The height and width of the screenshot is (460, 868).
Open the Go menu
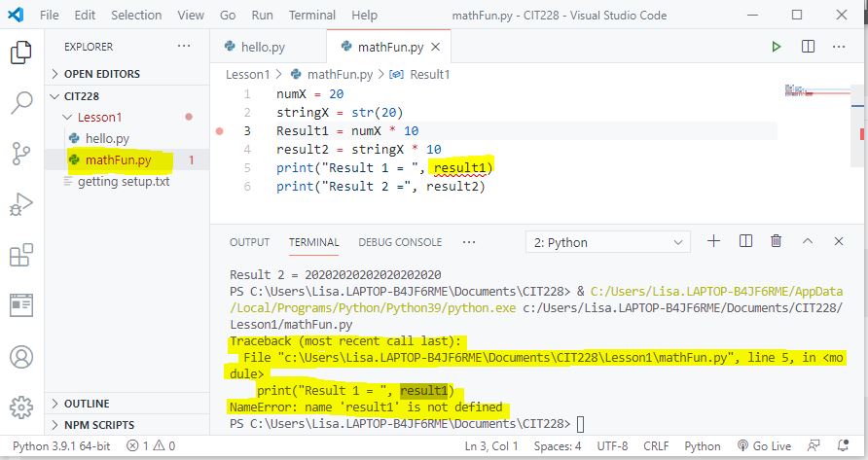pyautogui.click(x=228, y=15)
